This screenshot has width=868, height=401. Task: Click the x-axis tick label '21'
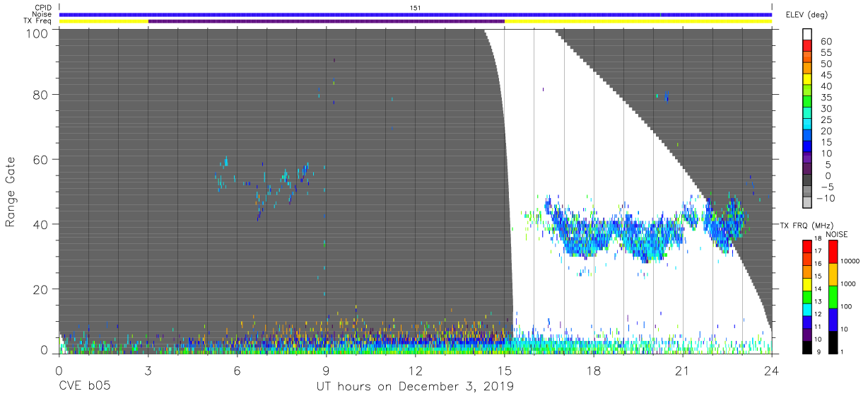coord(683,371)
